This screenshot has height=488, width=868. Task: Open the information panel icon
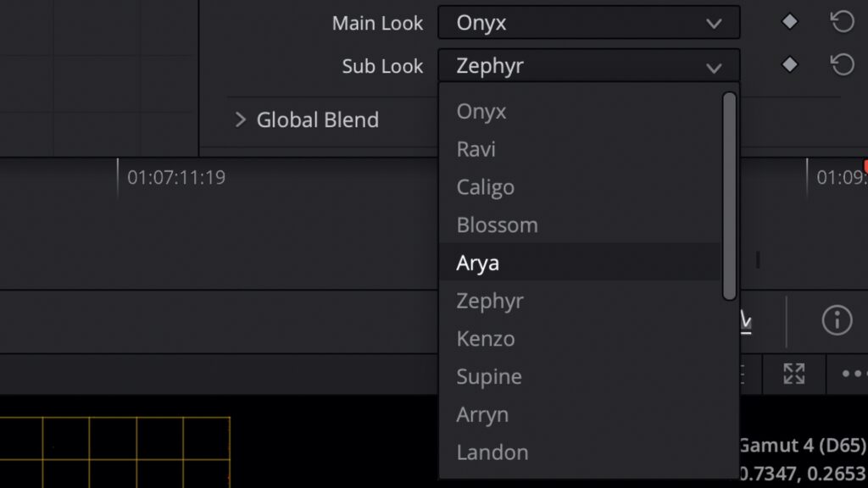pyautogui.click(x=837, y=319)
